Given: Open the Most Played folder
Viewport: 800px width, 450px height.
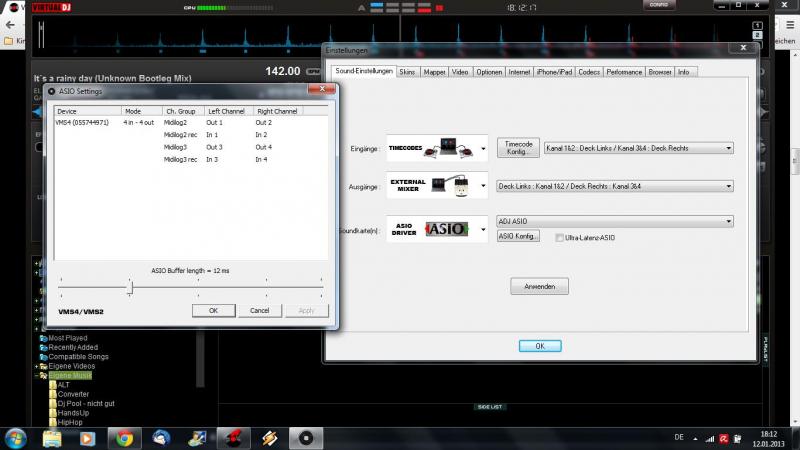Looking at the screenshot, I should click(68, 338).
